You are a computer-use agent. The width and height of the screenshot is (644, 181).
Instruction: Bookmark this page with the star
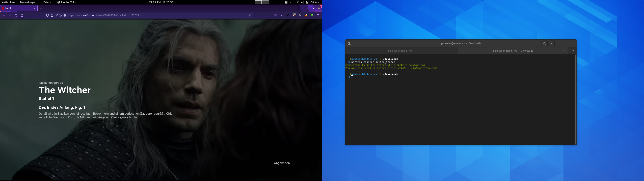click(x=250, y=15)
